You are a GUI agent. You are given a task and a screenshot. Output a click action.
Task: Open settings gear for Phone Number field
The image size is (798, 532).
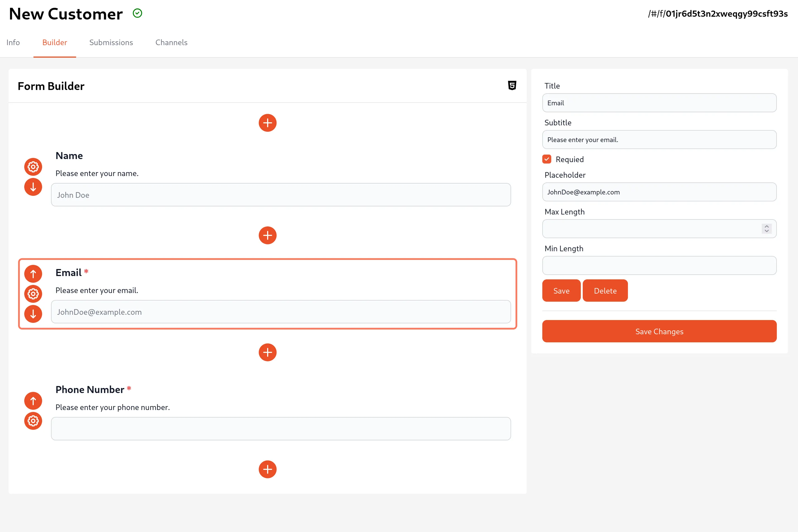pyautogui.click(x=33, y=421)
